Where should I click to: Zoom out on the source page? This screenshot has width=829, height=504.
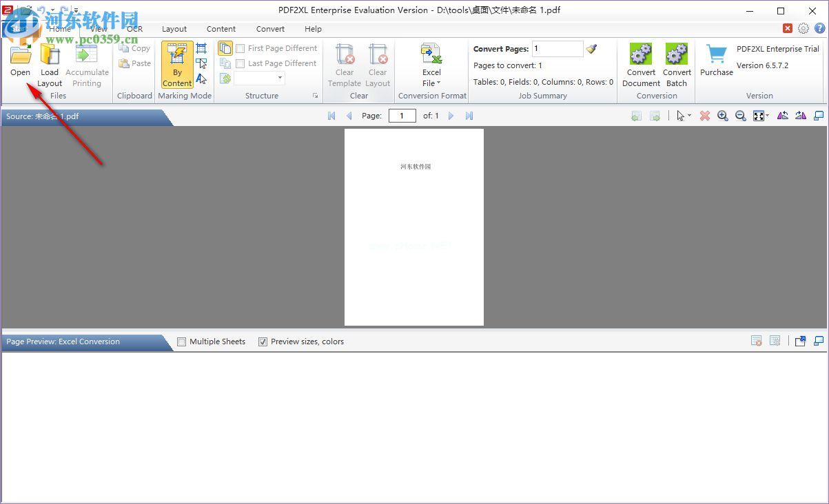click(x=740, y=116)
